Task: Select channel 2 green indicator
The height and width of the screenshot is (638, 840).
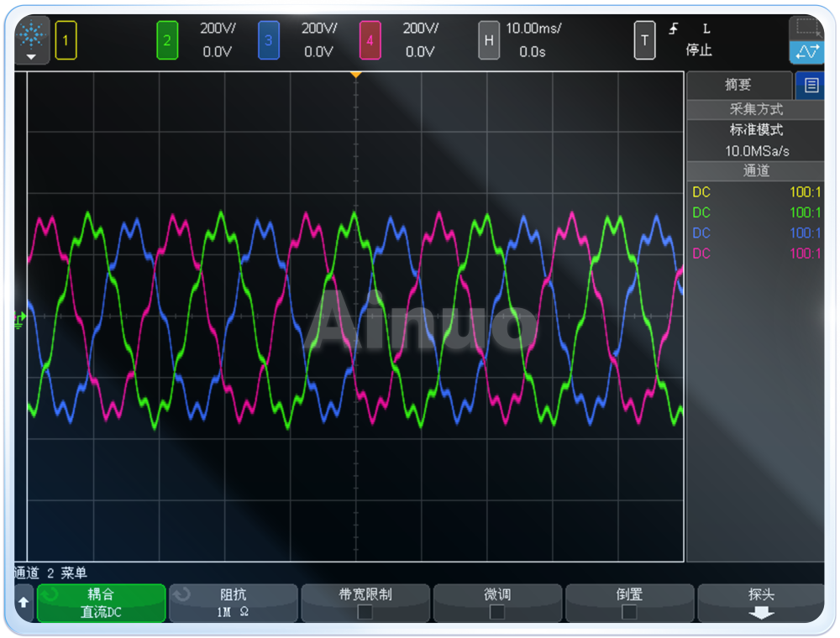Action: click(167, 40)
